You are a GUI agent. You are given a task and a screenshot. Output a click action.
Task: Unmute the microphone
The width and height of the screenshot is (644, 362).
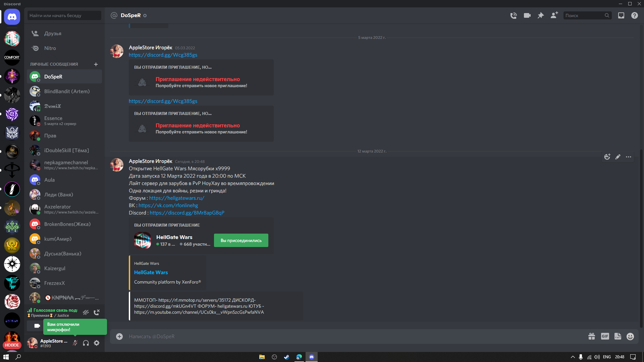pyautogui.click(x=75, y=343)
